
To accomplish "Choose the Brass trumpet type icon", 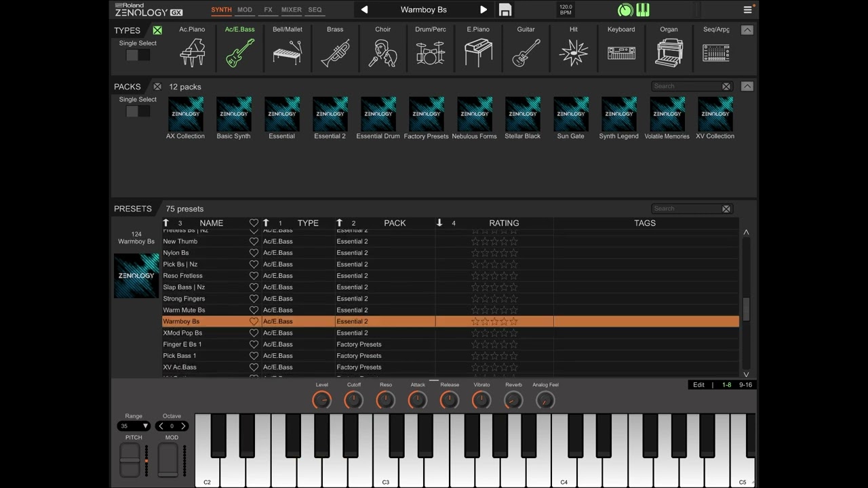I will coord(335,52).
